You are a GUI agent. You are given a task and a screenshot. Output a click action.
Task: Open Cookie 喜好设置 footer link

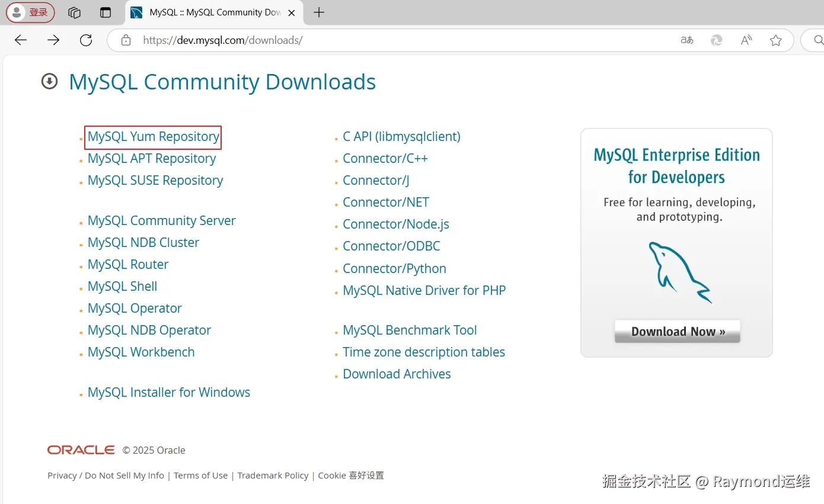coord(351,476)
